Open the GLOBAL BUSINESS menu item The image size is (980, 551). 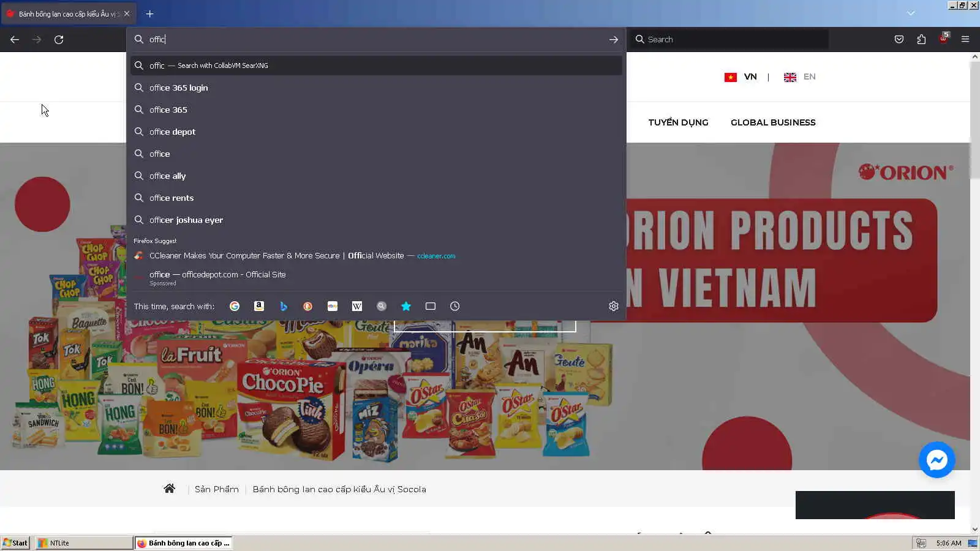[773, 122]
